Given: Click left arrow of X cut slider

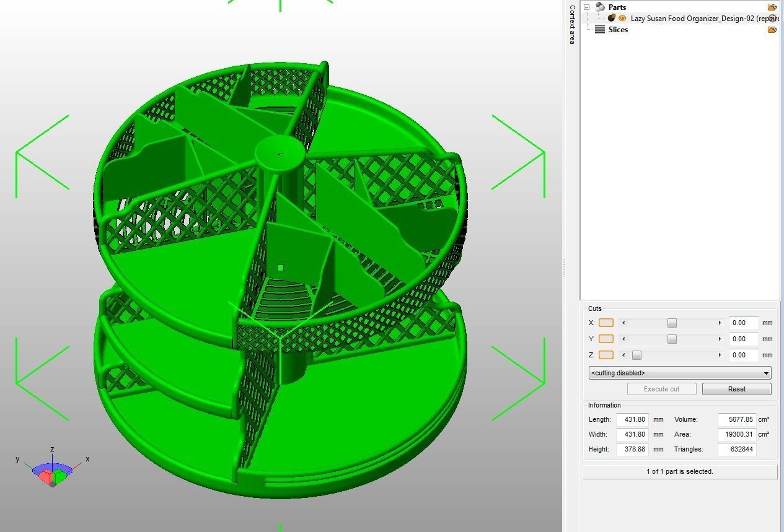Looking at the screenshot, I should (623, 323).
